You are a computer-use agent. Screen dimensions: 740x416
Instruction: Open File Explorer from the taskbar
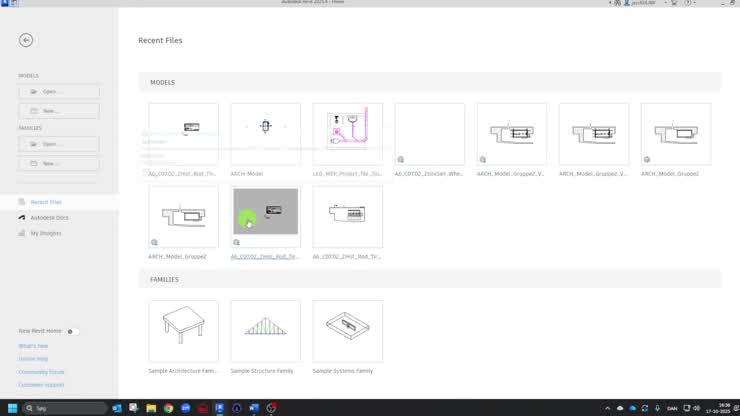pyautogui.click(x=151, y=408)
